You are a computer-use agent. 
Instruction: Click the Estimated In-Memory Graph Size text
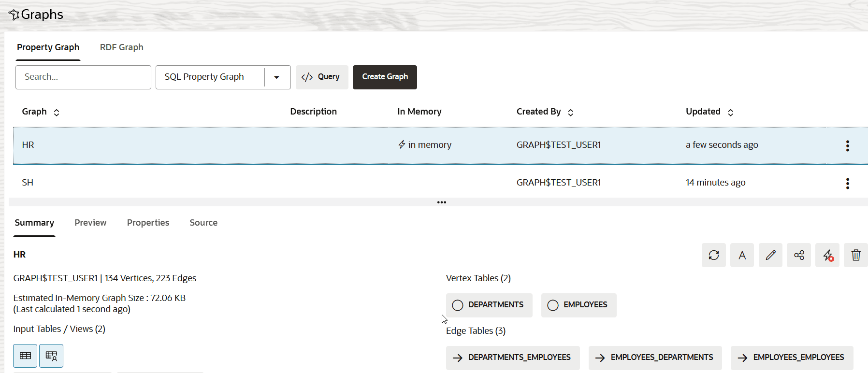tap(100, 298)
